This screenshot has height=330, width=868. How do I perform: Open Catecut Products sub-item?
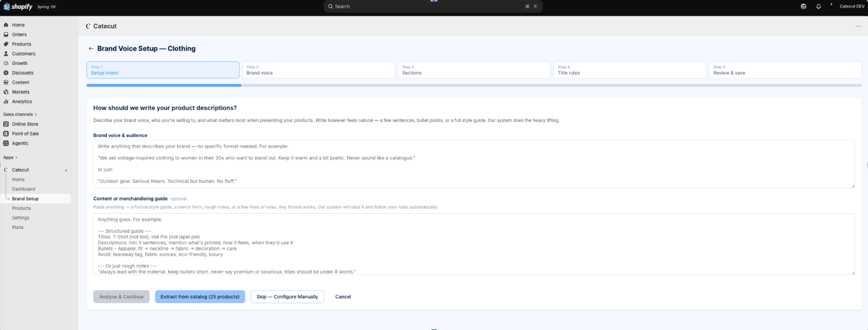(21, 208)
